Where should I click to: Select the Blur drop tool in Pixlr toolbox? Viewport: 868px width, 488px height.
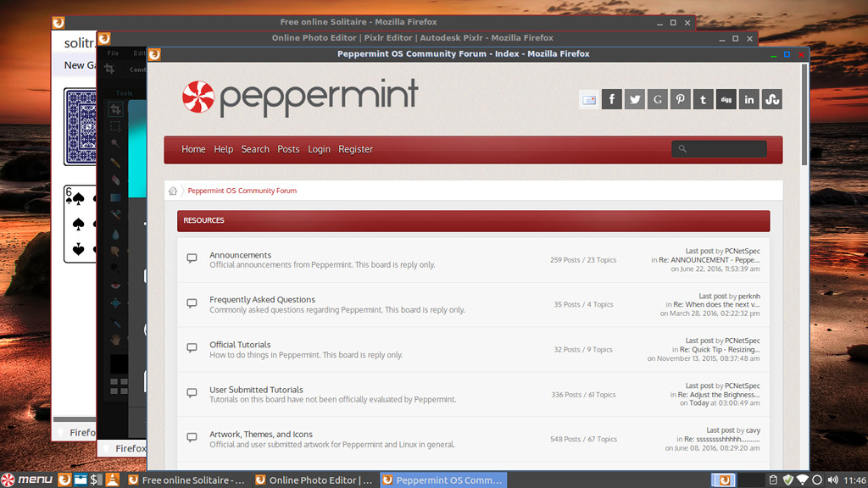[115, 235]
